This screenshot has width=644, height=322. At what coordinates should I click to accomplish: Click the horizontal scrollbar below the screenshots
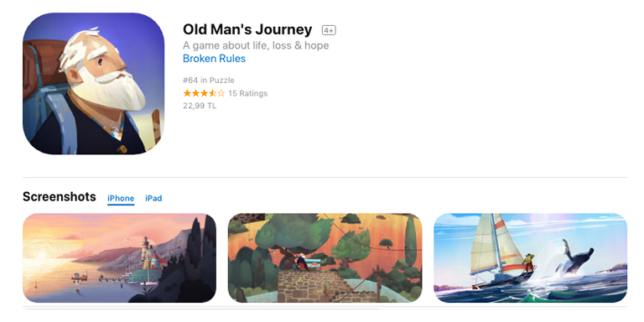click(x=201, y=308)
